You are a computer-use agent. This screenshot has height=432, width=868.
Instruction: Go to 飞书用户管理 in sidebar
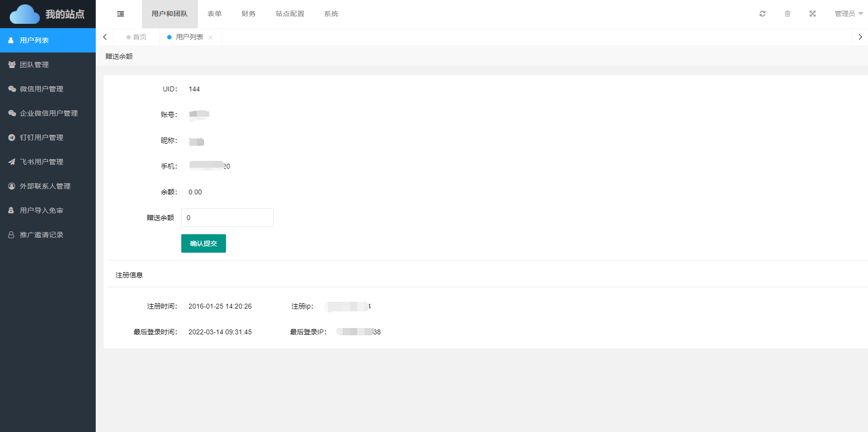[x=41, y=162]
